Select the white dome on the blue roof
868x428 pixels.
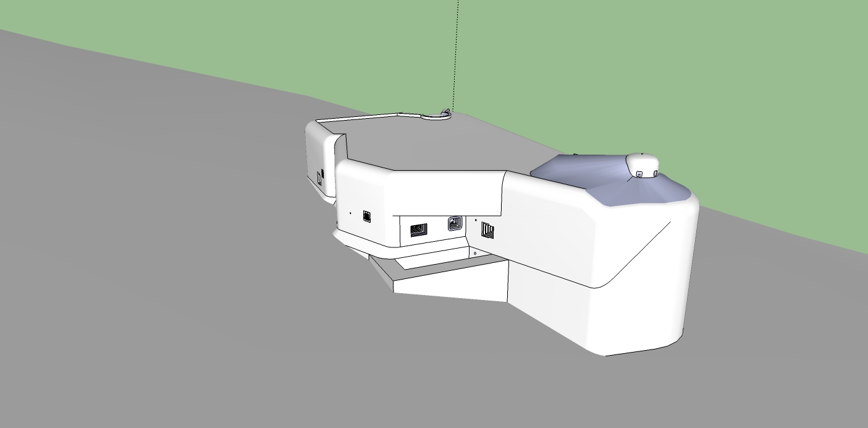tap(644, 162)
